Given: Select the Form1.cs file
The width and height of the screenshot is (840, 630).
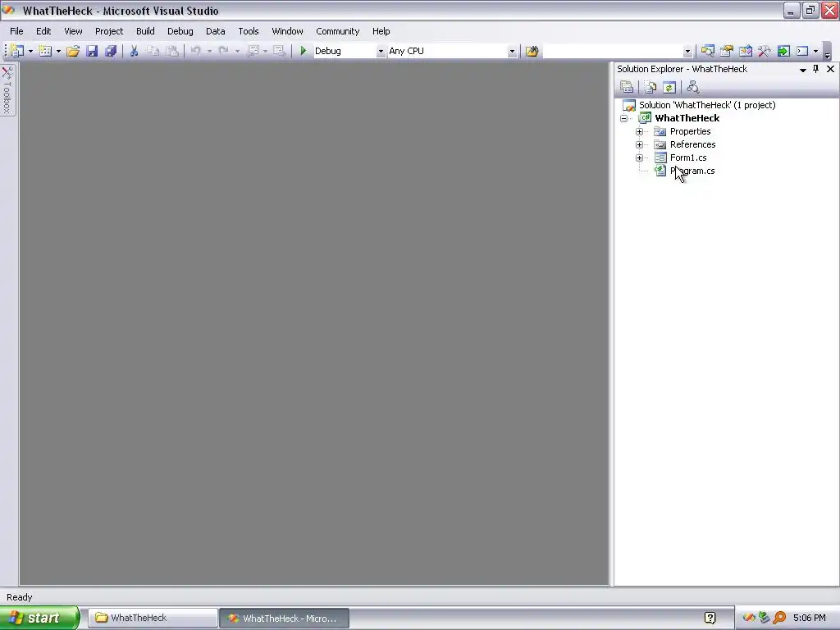Looking at the screenshot, I should (688, 157).
